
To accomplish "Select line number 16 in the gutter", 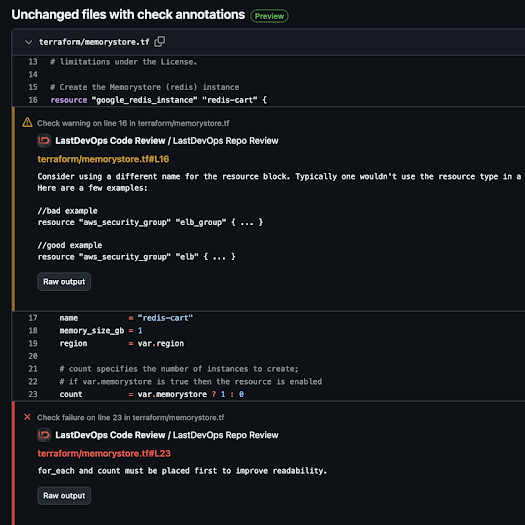I will tap(33, 100).
